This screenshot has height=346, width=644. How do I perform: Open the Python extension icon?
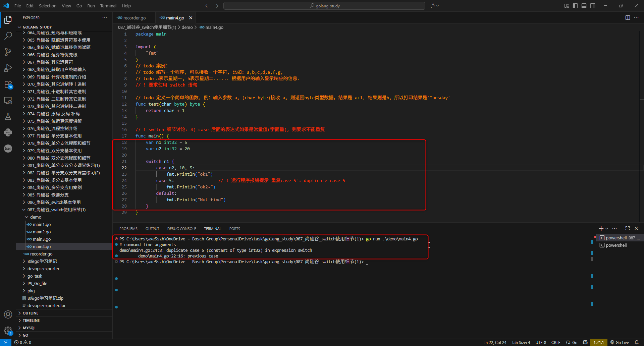coord(8,132)
